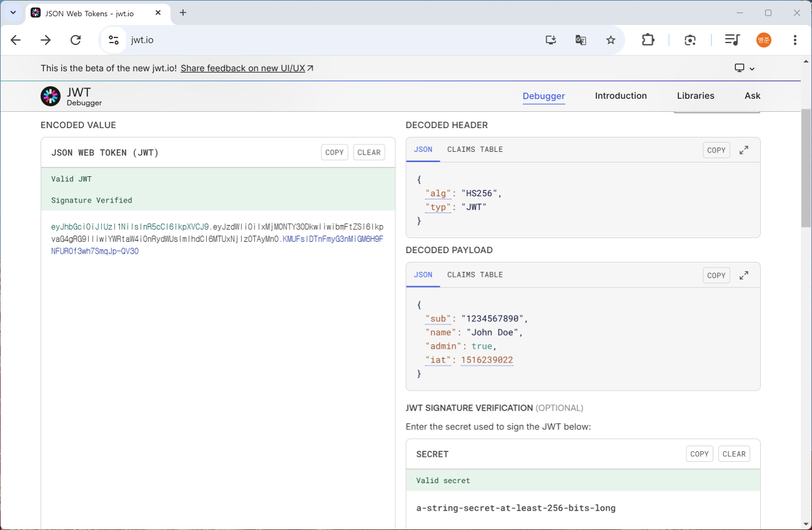812x530 pixels.
Task: Open the translate page icon
Action: tap(581, 40)
